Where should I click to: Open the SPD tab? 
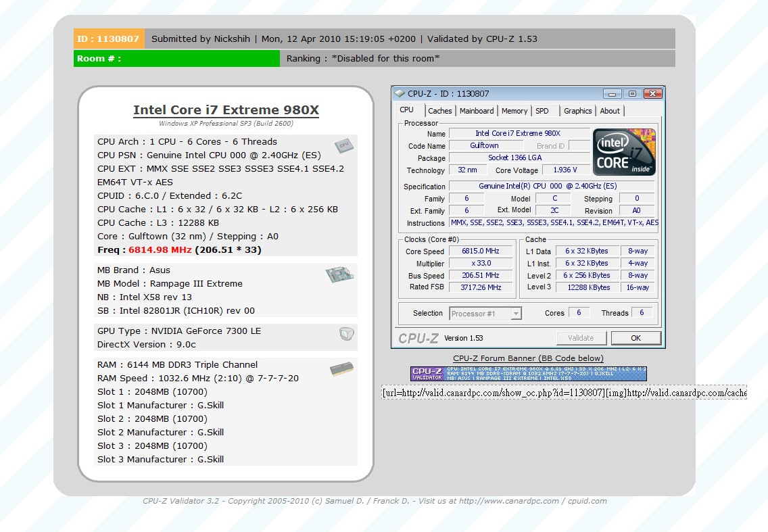pyautogui.click(x=542, y=111)
